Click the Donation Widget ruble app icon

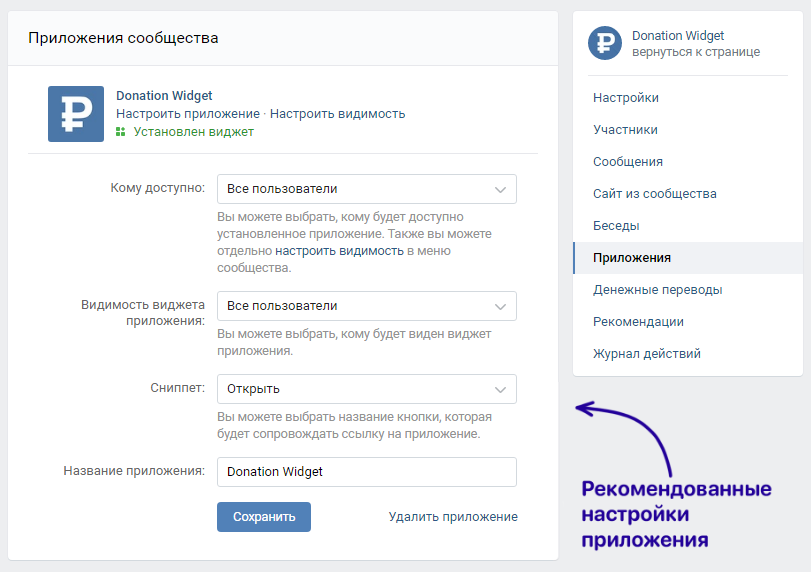pos(76,114)
